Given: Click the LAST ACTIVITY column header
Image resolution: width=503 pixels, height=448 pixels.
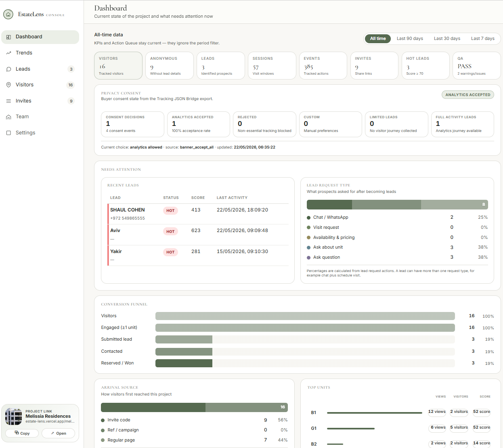Looking at the screenshot, I should click(232, 198).
